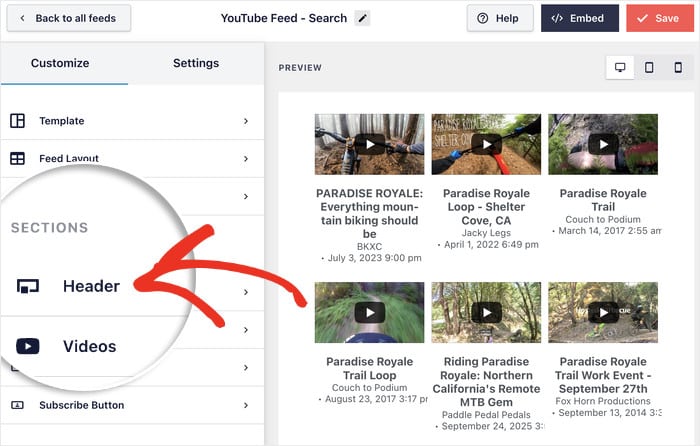Switch to desktop preview mode

point(620,68)
